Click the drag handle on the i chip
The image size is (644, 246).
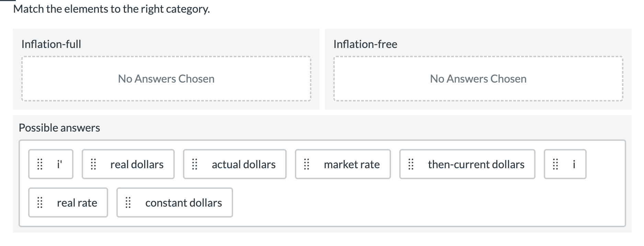click(x=556, y=164)
